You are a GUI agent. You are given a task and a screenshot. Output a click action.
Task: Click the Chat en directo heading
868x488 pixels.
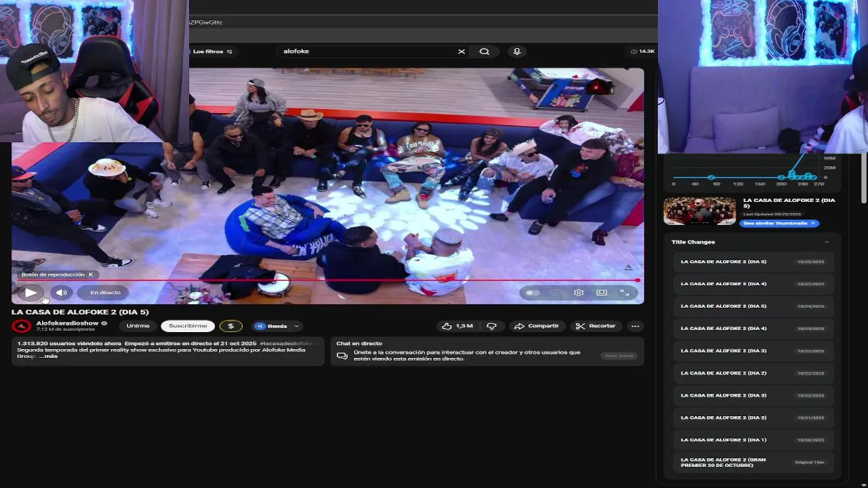pos(359,344)
